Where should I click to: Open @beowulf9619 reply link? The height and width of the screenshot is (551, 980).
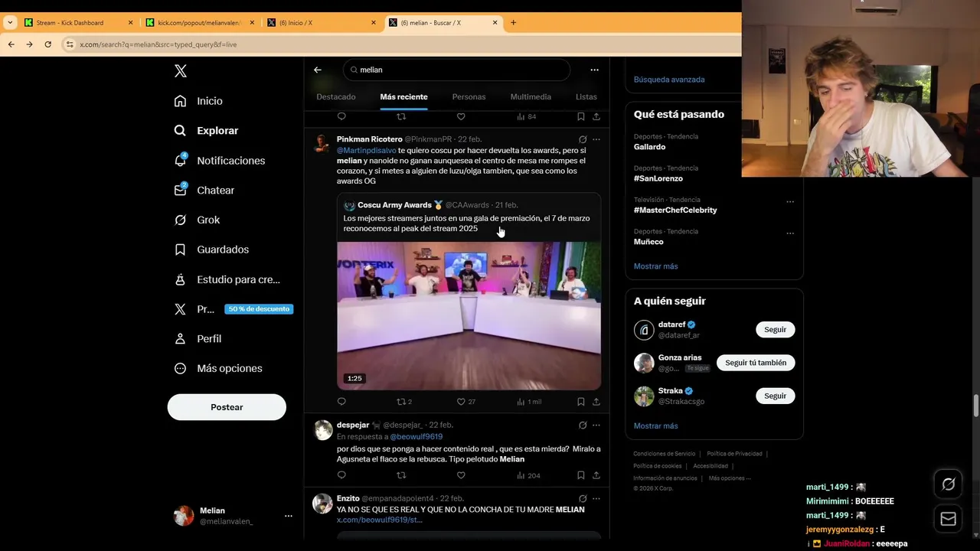point(416,437)
